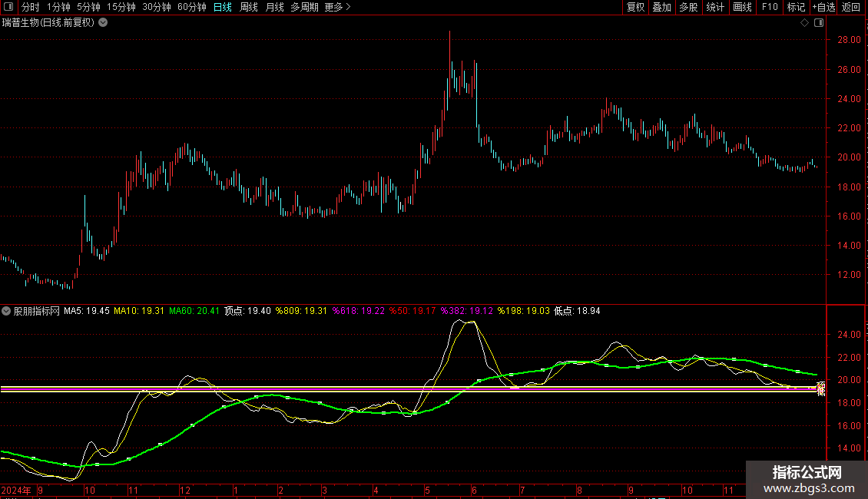
Task: Click the 12.00 price axis label
Action: coord(849,275)
